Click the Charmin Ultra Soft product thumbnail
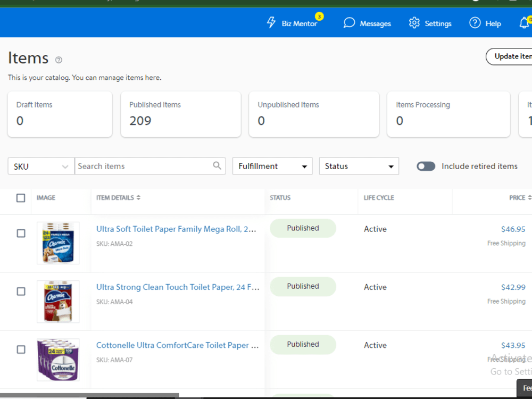The image size is (532, 399). pyautogui.click(x=58, y=243)
